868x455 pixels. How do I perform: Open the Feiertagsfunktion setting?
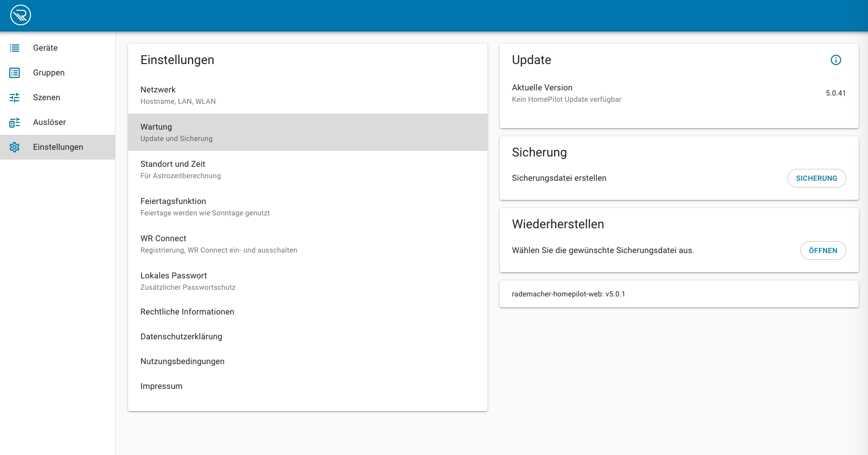pos(307,207)
